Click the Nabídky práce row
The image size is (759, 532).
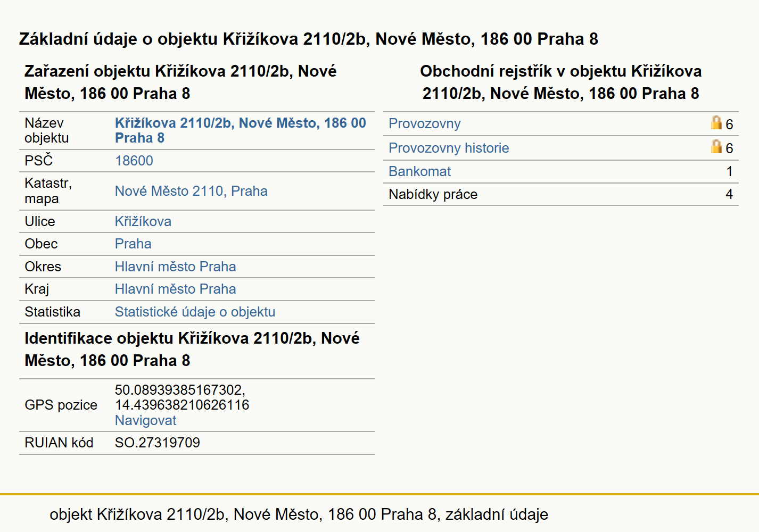coord(560,194)
